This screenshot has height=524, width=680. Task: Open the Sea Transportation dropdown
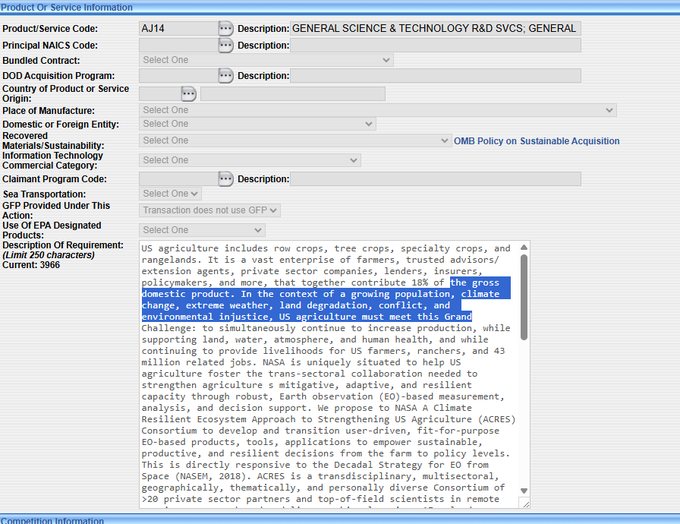click(170, 193)
